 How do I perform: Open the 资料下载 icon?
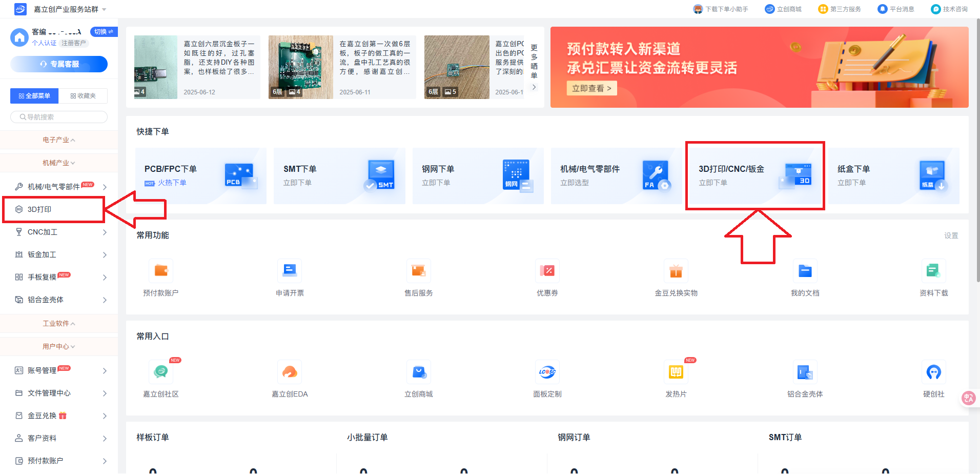click(x=934, y=271)
